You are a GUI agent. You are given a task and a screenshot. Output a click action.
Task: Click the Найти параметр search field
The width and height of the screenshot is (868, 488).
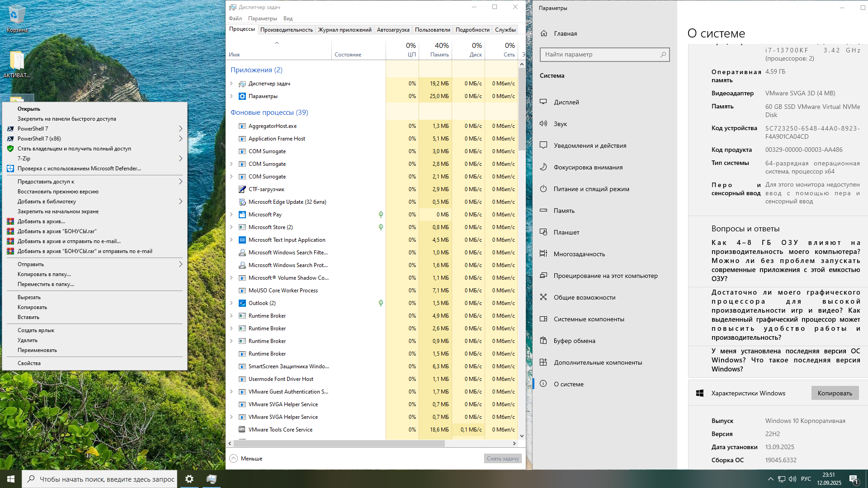(604, 54)
